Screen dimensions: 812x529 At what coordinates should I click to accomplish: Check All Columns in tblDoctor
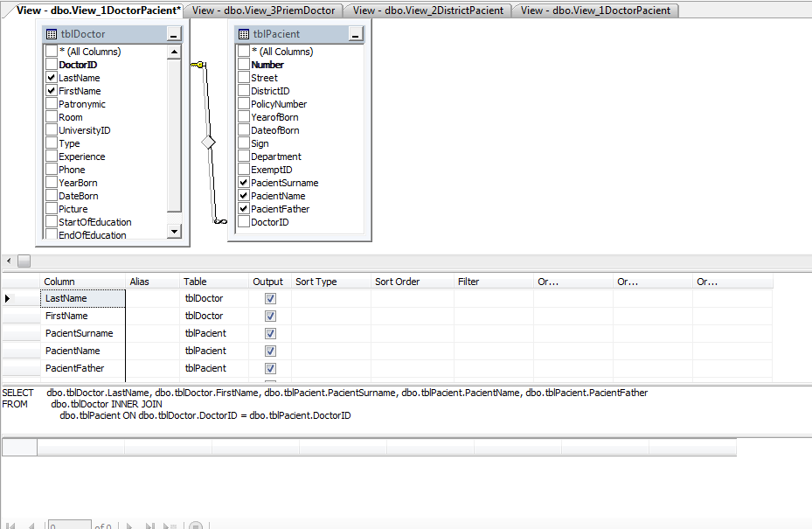pyautogui.click(x=52, y=52)
